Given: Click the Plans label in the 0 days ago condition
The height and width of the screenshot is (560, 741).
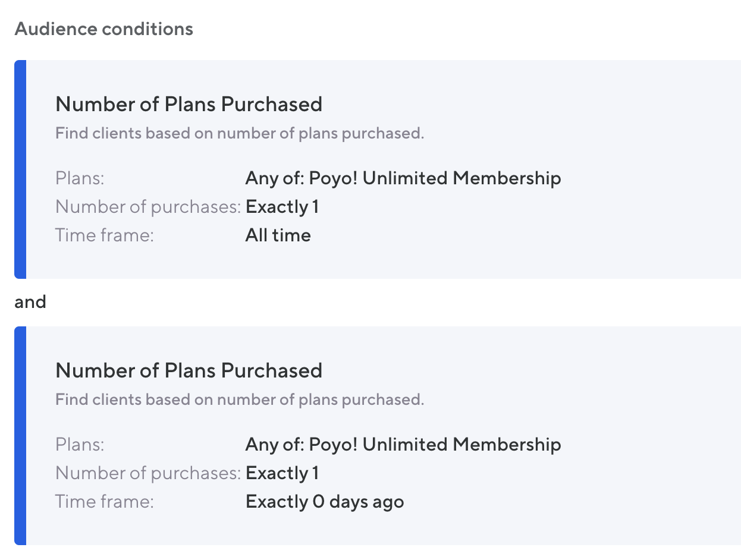Looking at the screenshot, I should point(80,445).
